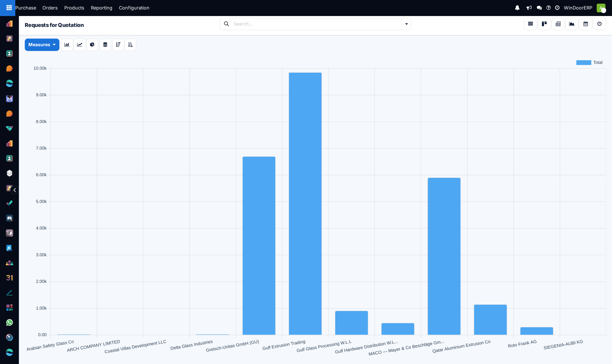
Task: Toggle stacked chart mode
Action: (x=105, y=45)
